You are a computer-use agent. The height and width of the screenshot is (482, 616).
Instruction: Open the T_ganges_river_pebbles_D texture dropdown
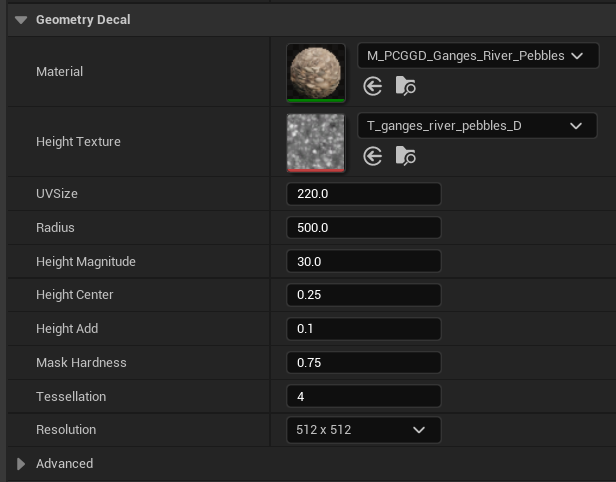click(x=477, y=126)
